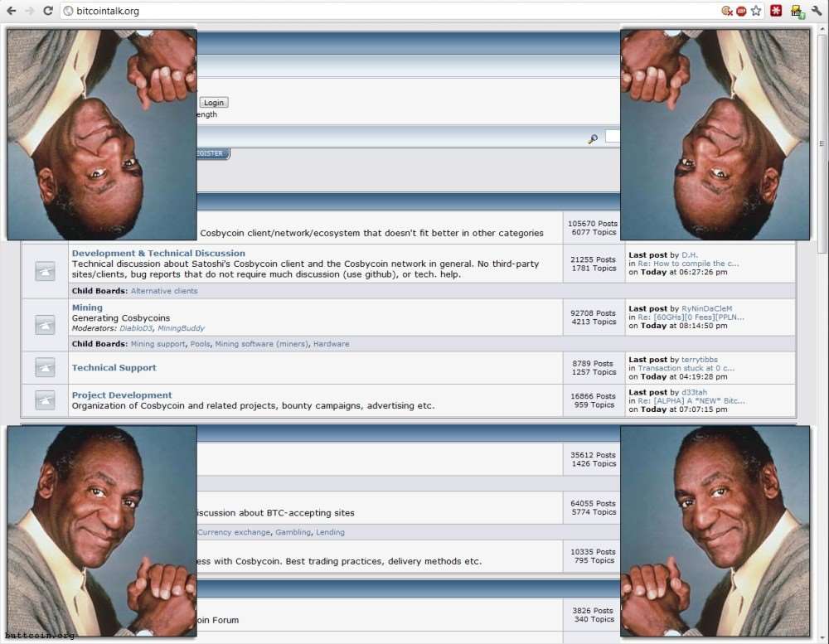
Task: Click the '3826 Posts' count text
Action: click(x=593, y=611)
